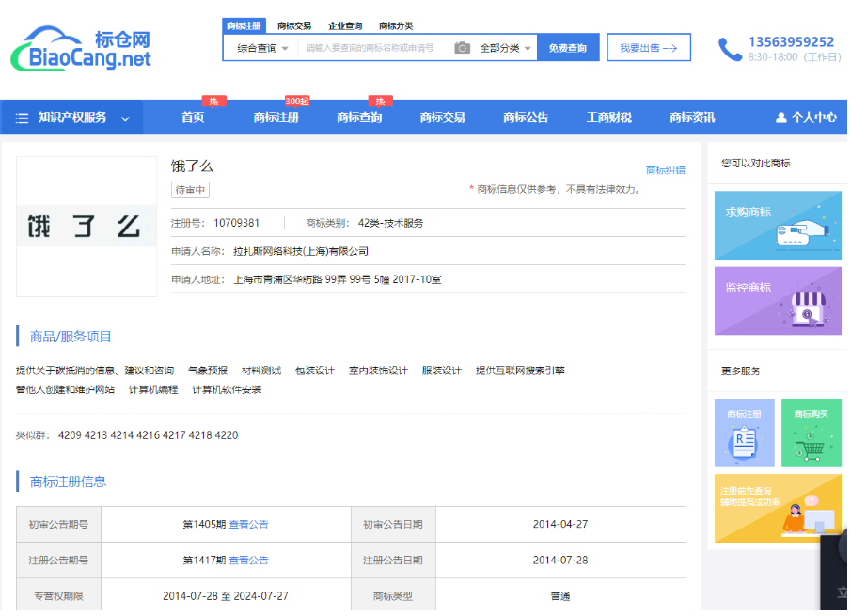Switch to the 商标注册 search tab
This screenshot has width=851, height=616.
244,25
